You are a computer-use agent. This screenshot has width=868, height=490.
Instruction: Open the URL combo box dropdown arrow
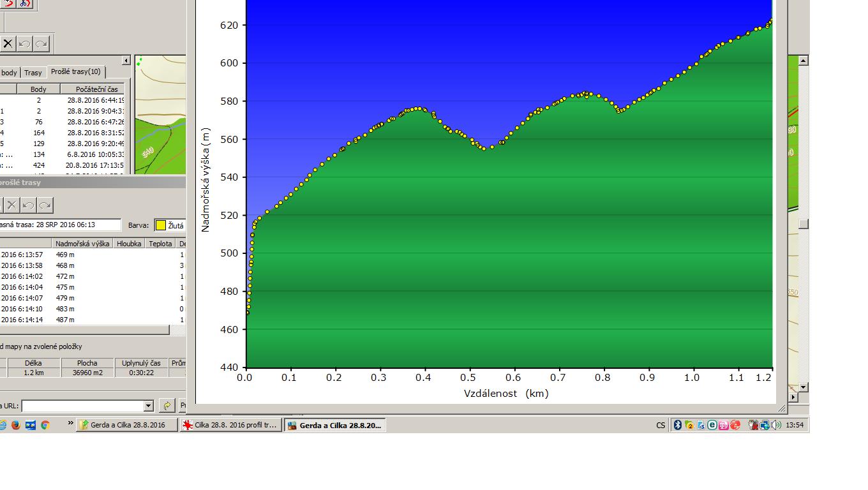[149, 406]
